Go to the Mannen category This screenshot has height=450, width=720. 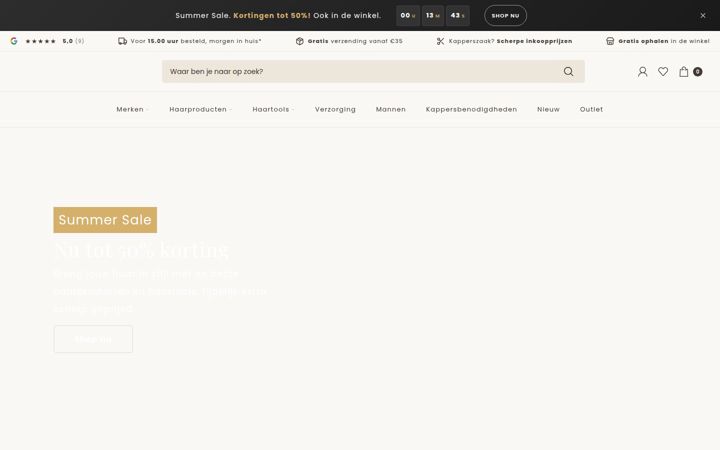[391, 109]
